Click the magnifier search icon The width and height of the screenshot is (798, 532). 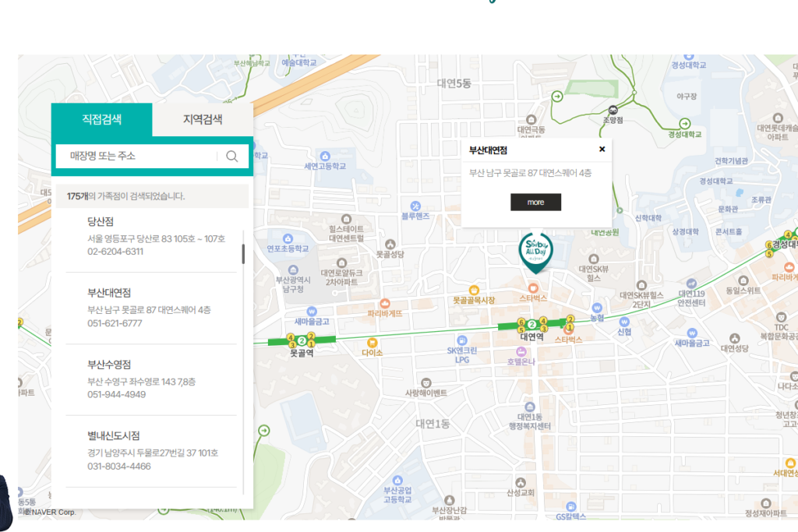pyautogui.click(x=231, y=156)
